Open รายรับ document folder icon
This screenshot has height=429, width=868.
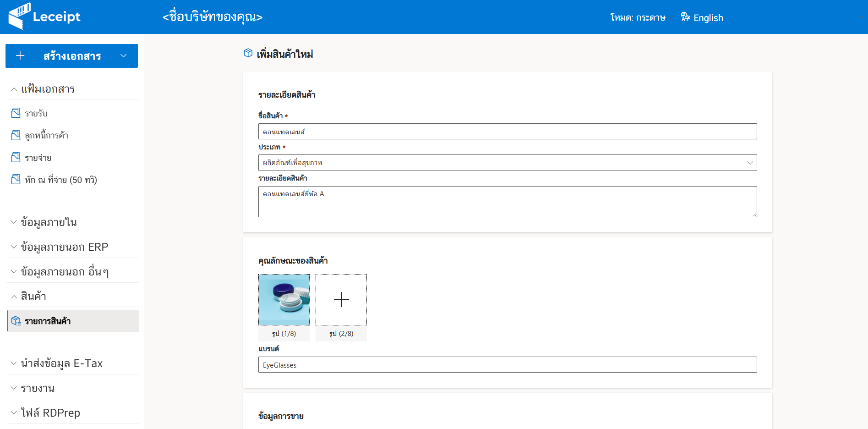16,113
